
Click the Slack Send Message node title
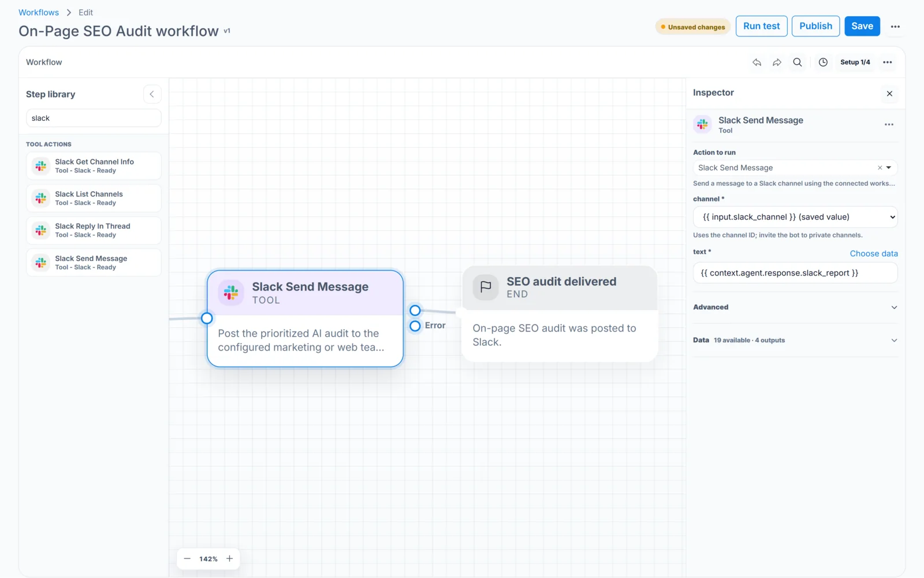click(x=310, y=287)
